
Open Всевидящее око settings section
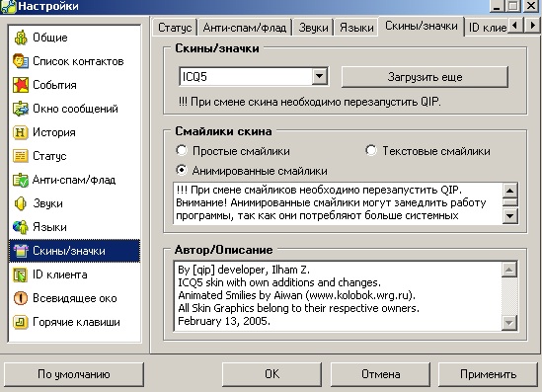pyautogui.click(x=74, y=298)
